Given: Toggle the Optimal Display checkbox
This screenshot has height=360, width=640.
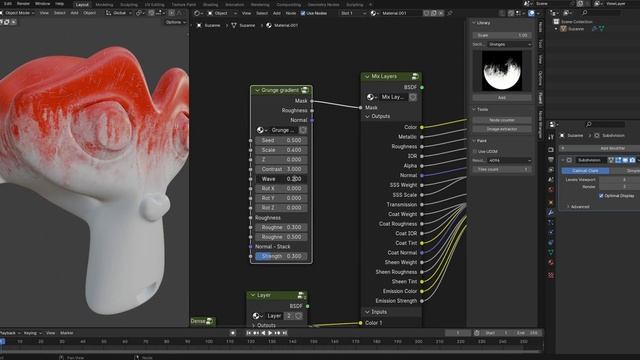Looking at the screenshot, I should tap(601, 196).
